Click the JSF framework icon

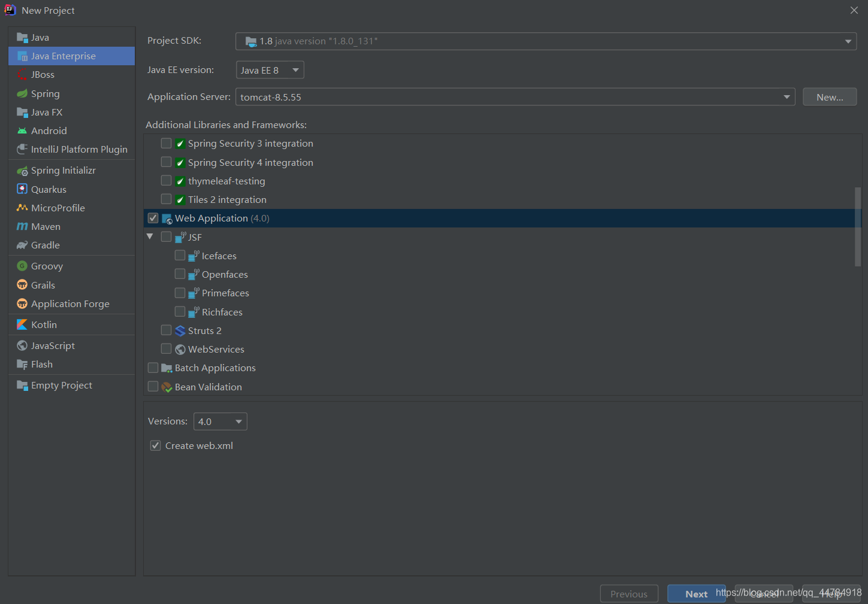[180, 238]
